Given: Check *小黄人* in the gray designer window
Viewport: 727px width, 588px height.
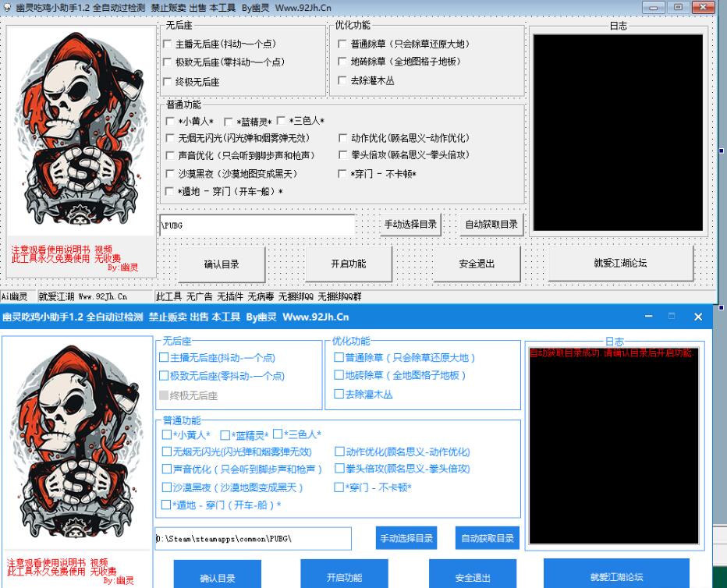Looking at the screenshot, I should (x=170, y=122).
